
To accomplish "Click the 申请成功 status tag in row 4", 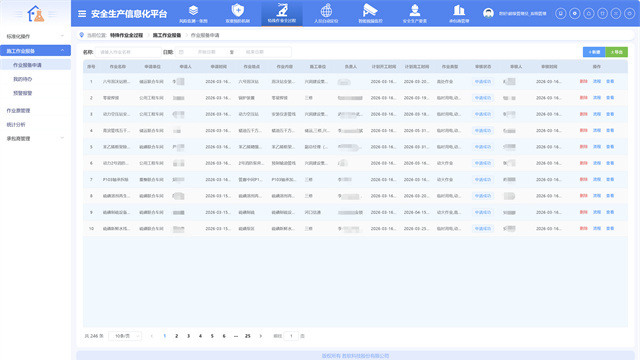I will click(483, 131).
